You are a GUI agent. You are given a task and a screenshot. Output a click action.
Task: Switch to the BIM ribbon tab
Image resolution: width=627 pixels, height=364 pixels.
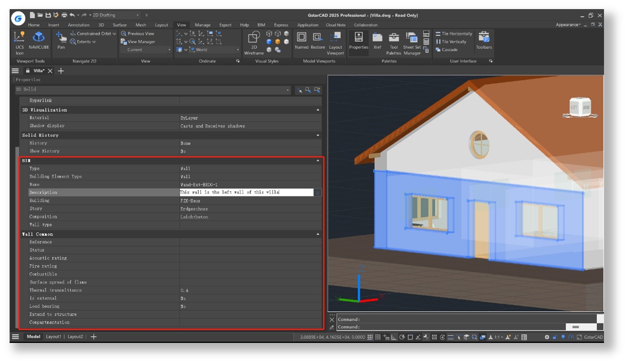click(261, 25)
